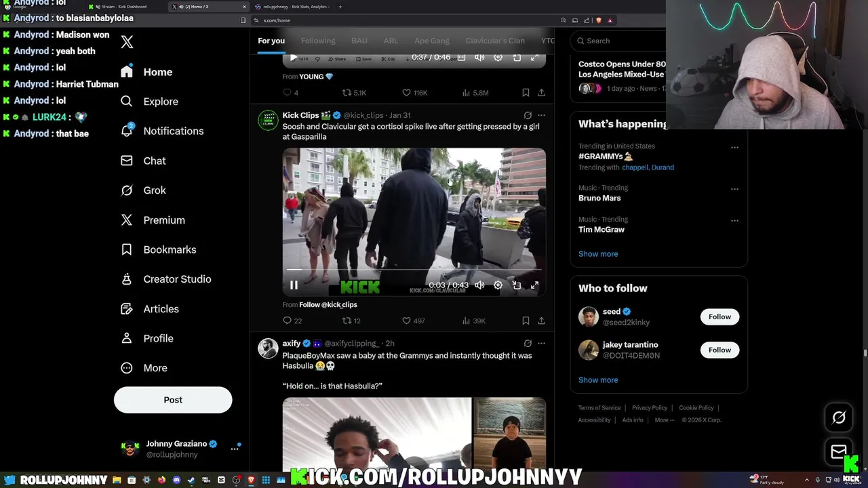Open options for #GRAMMYs trend
Screen dimensions: 868x488
[734, 147]
